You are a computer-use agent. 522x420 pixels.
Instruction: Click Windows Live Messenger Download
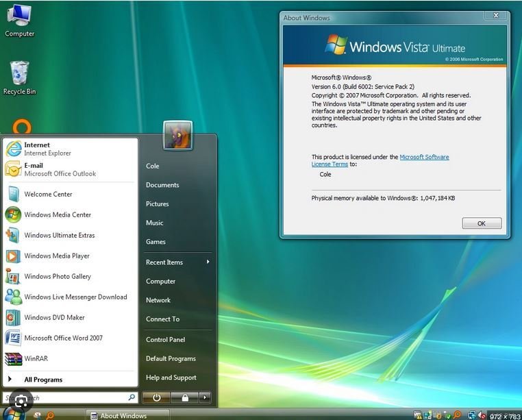click(x=71, y=297)
